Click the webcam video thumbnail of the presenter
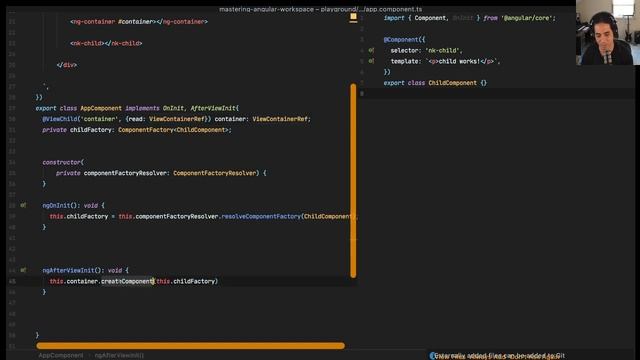Screen dimensions: 640x360 [608, 32]
